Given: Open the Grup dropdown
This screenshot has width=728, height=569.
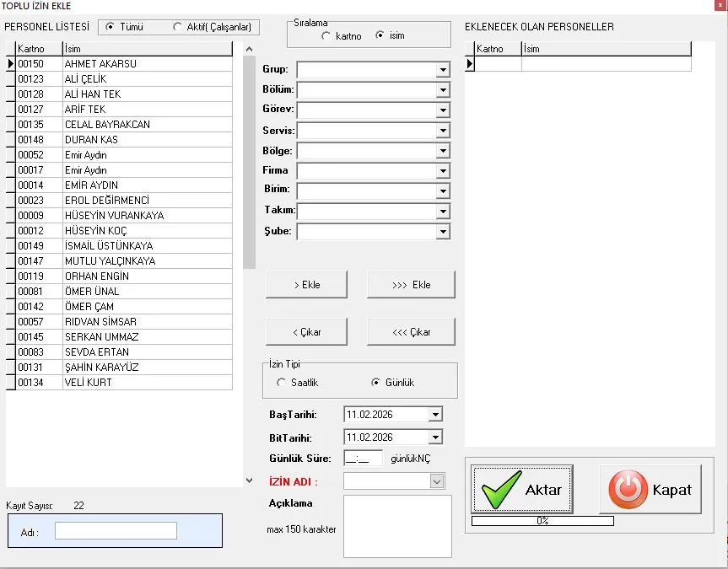Looking at the screenshot, I should pos(443,69).
